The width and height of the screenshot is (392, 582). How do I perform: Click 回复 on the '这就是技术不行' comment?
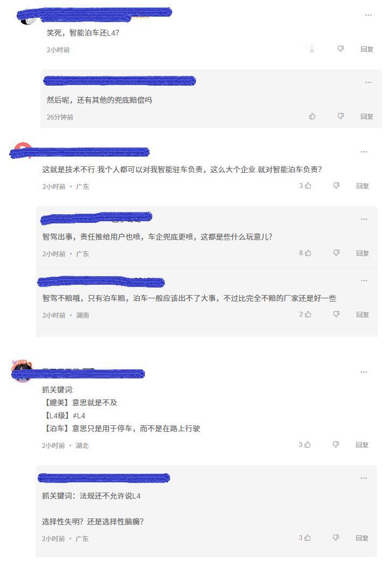(x=362, y=186)
